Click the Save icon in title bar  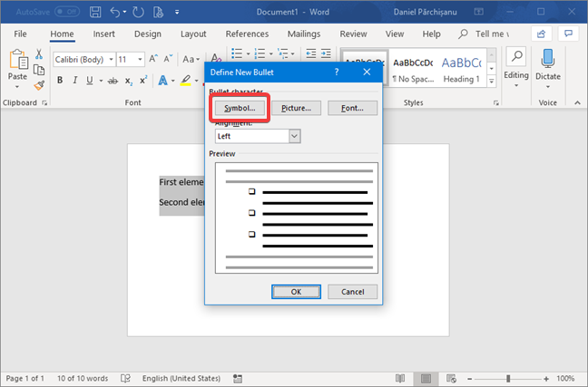[95, 12]
